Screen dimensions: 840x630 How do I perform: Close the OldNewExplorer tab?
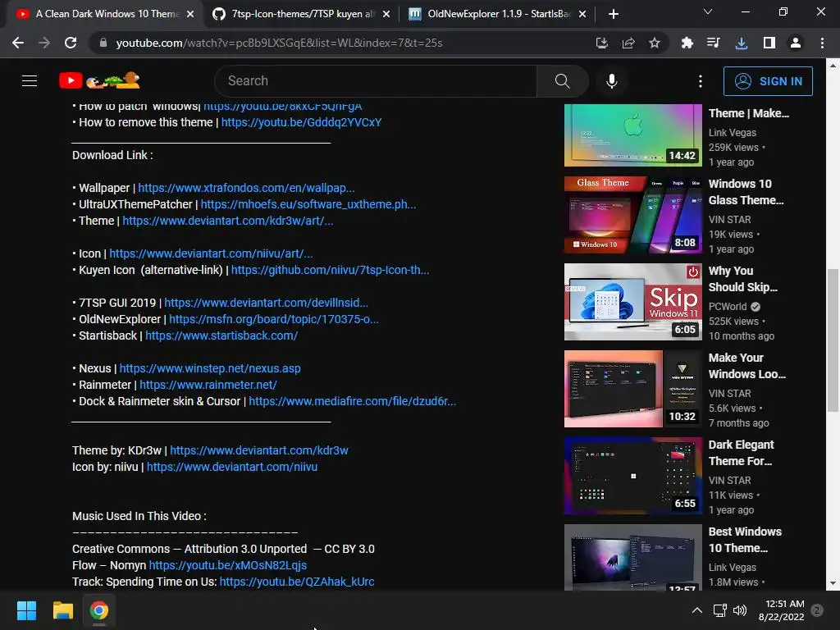pos(582,14)
